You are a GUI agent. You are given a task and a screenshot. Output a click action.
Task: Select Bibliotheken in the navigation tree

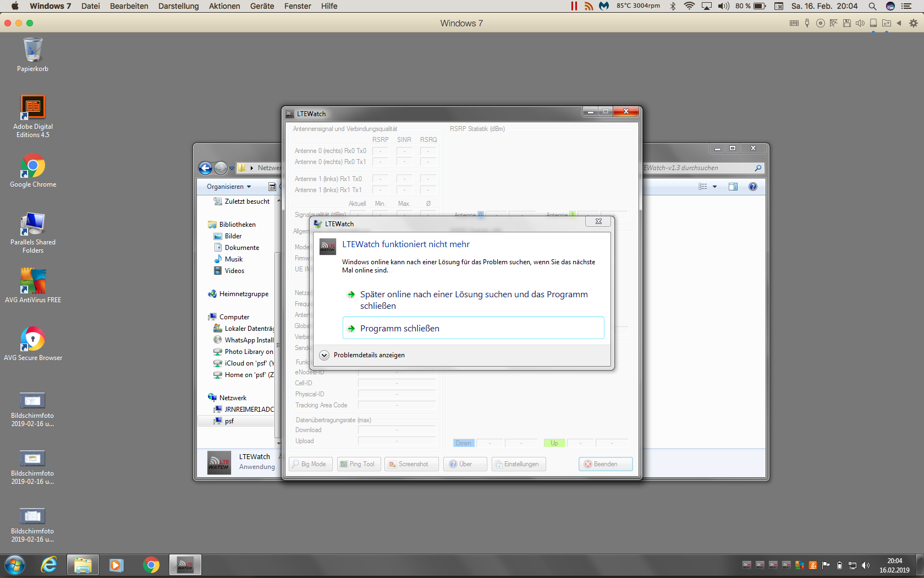(x=232, y=225)
